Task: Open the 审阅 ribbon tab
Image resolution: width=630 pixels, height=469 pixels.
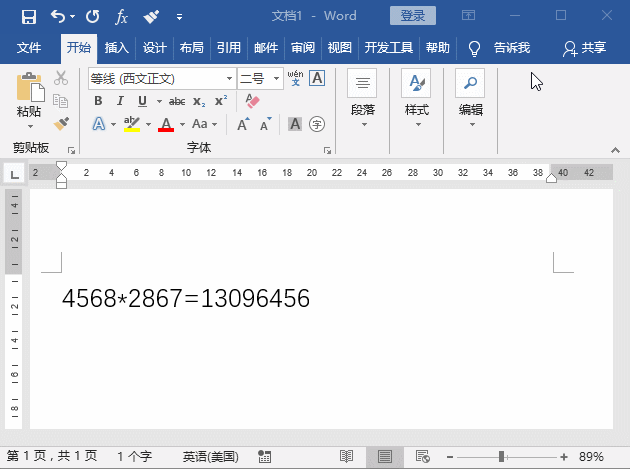Action: click(303, 48)
